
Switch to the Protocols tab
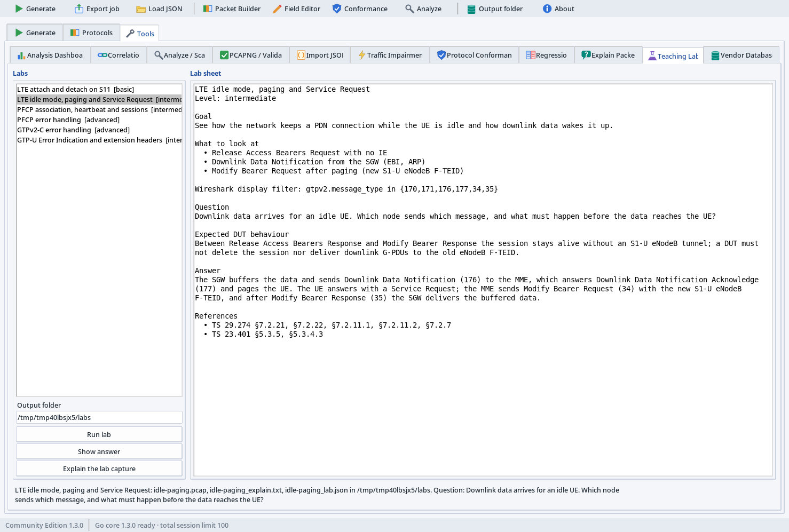point(91,33)
